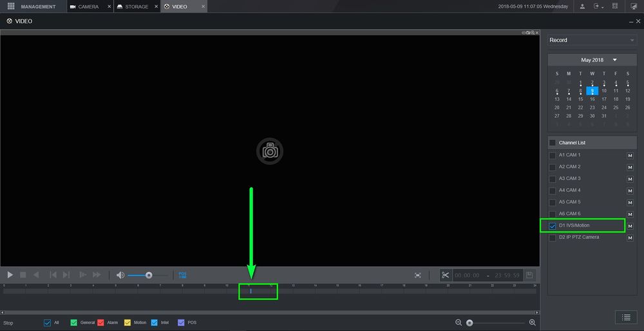The image size is (644, 331).
Task: Toggle the Intel record checkbox
Action: 155,323
